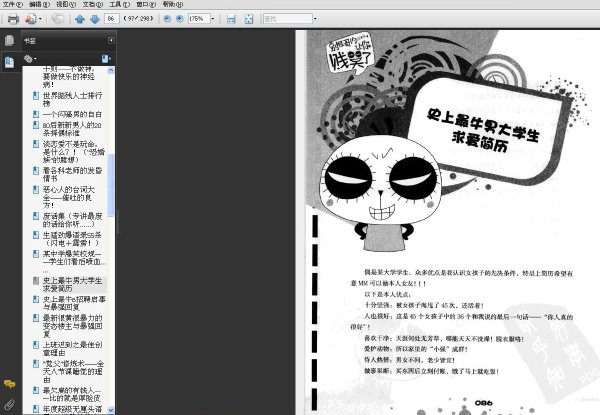The image size is (600, 415).
Task: Click the Print icon in the toolbar
Action: [13, 19]
